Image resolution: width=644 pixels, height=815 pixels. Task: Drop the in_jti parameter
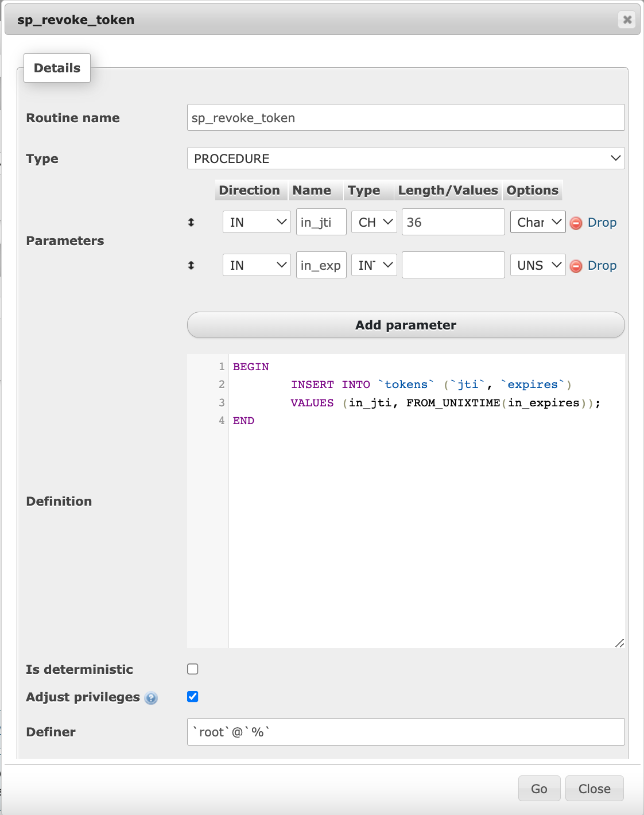pyautogui.click(x=594, y=223)
